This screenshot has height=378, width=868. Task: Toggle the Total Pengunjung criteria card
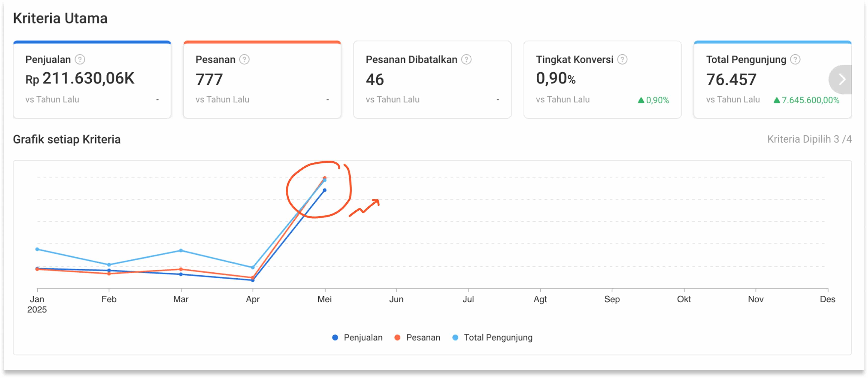click(x=773, y=80)
